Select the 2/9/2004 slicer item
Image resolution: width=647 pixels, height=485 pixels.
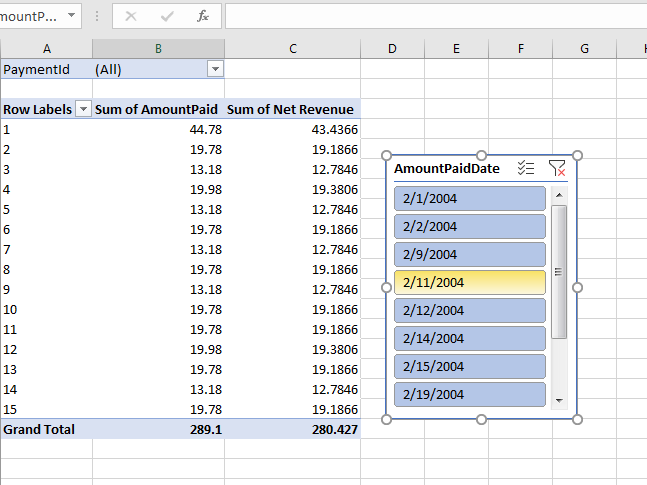(470, 255)
